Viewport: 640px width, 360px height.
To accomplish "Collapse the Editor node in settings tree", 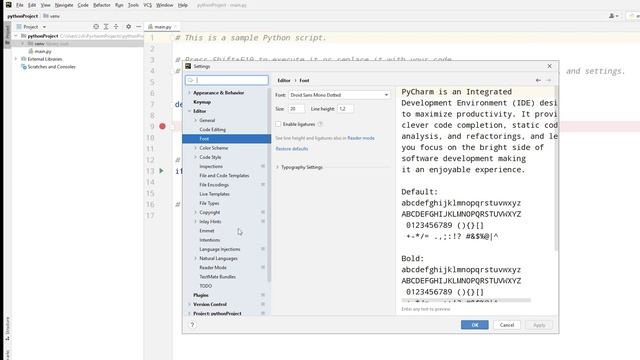I will pos(189,111).
